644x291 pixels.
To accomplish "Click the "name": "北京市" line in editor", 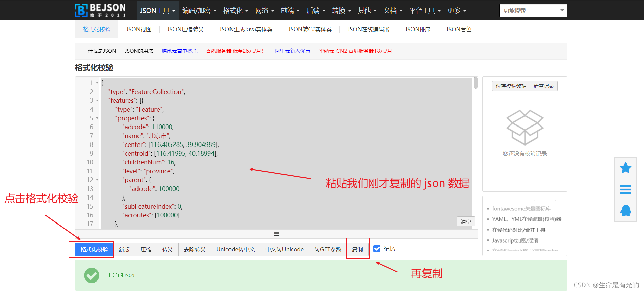I will click(x=146, y=136).
